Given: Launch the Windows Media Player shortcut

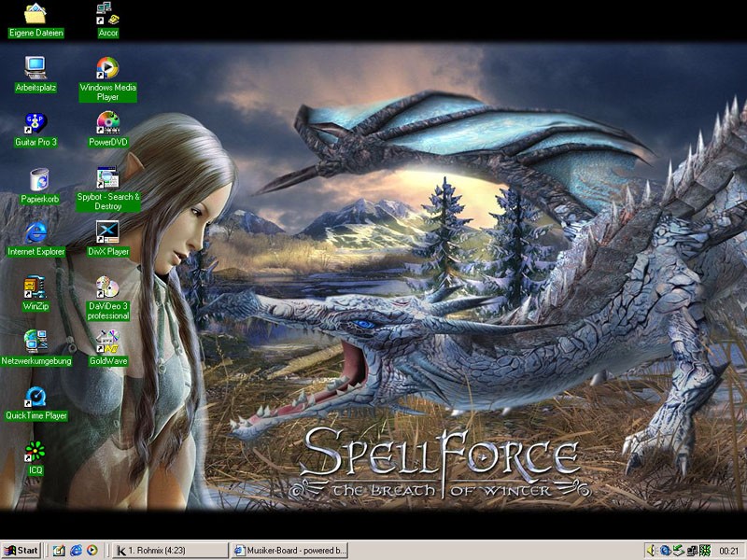Looking at the screenshot, I should coord(108,68).
